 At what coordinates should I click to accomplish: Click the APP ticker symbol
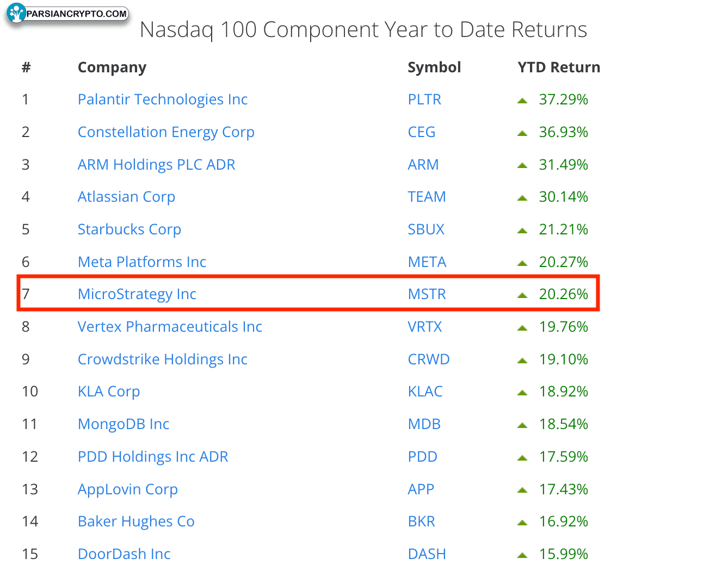[421, 489]
